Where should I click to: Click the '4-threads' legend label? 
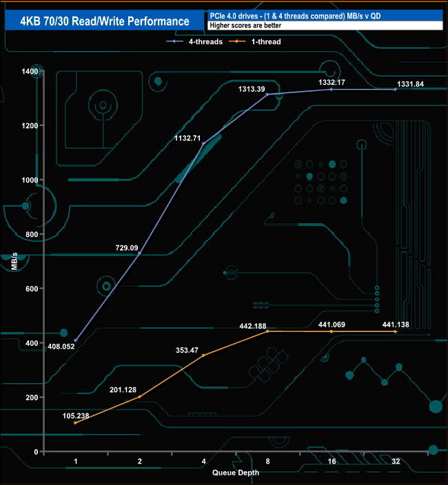click(205, 42)
